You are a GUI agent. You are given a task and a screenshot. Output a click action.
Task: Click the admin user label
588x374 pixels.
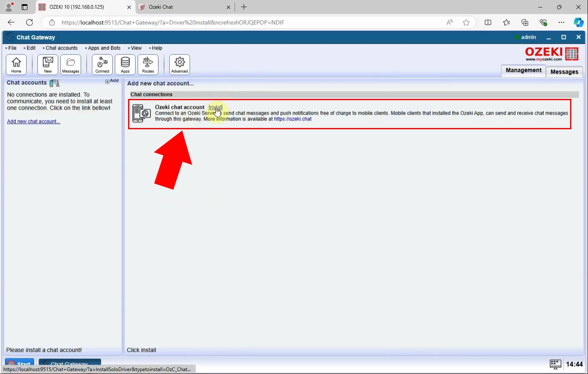[529, 37]
